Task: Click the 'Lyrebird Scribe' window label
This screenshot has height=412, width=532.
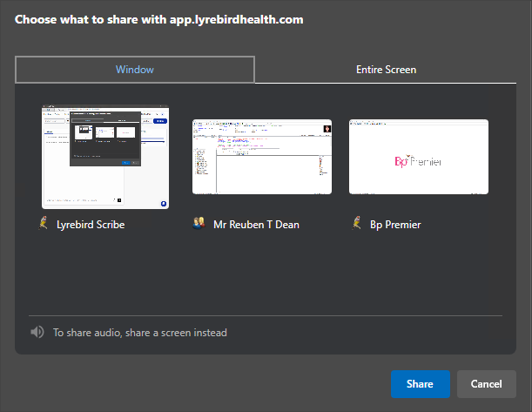Action: pos(91,225)
